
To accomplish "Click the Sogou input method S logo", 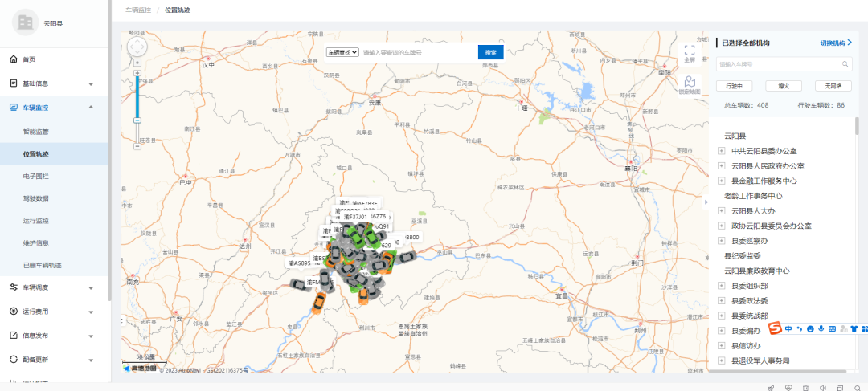I will (776, 328).
